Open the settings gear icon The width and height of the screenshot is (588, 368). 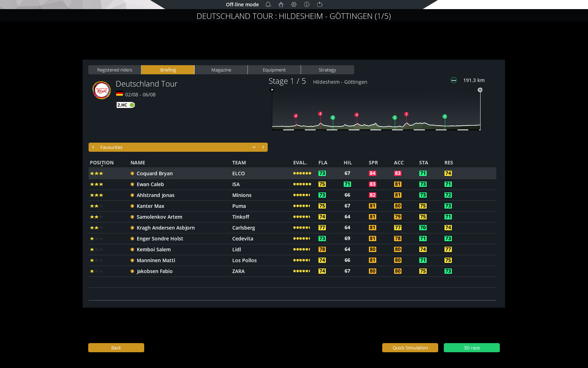[294, 5]
